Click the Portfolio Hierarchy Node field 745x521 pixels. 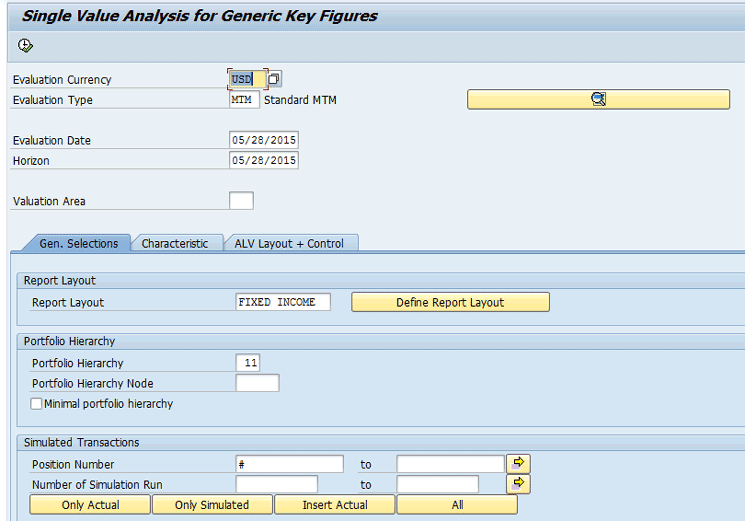257,383
